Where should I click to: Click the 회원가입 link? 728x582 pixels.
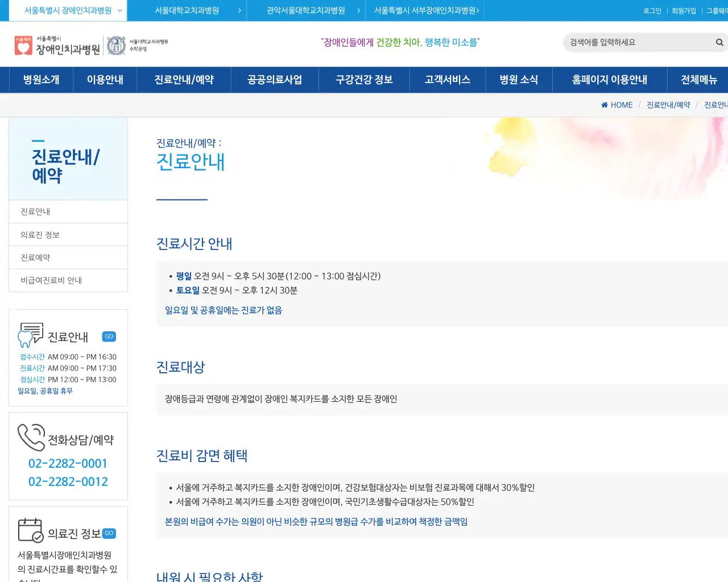[684, 11]
